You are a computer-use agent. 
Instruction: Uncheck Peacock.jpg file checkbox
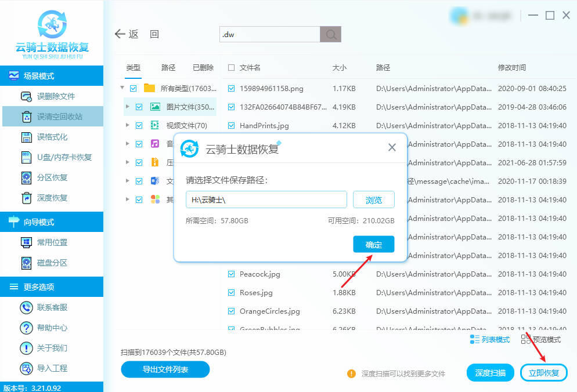(231, 274)
